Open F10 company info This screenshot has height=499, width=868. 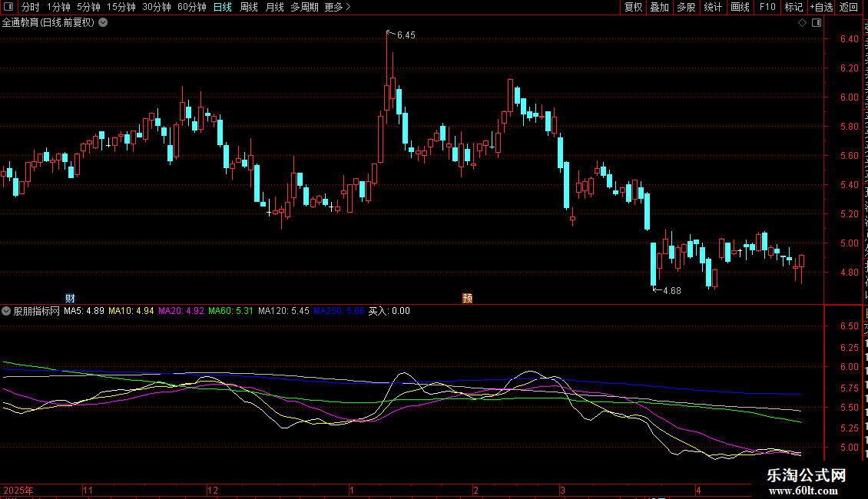coord(767,7)
